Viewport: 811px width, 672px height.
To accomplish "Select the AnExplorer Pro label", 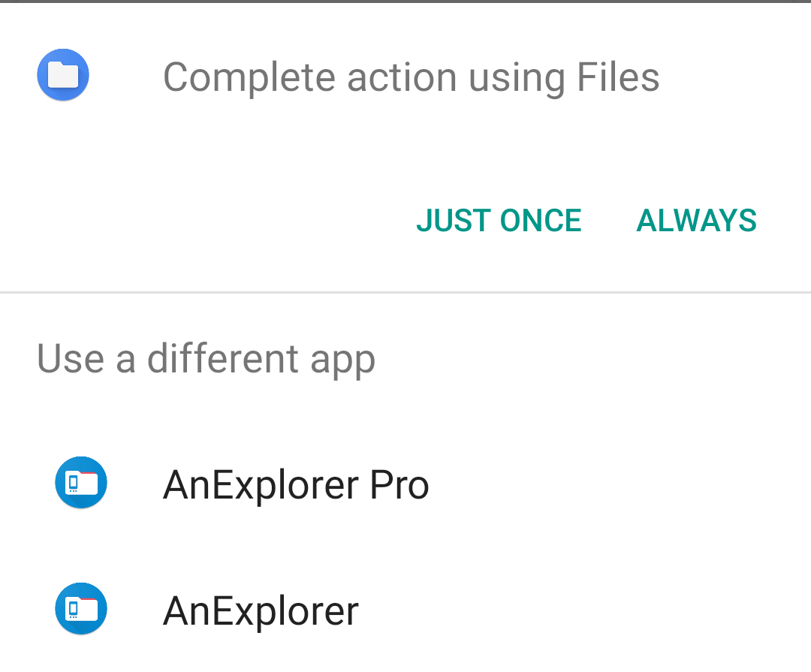I will click(x=296, y=484).
